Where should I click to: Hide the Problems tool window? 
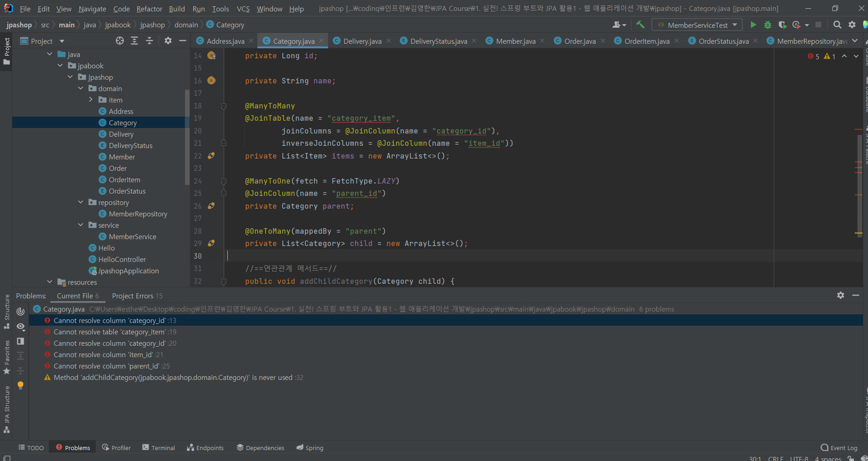point(856,295)
